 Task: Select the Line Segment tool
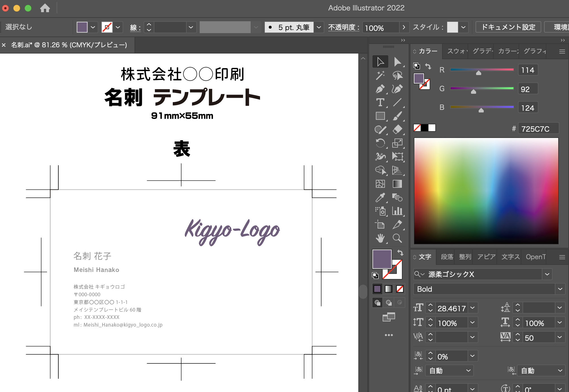397,103
